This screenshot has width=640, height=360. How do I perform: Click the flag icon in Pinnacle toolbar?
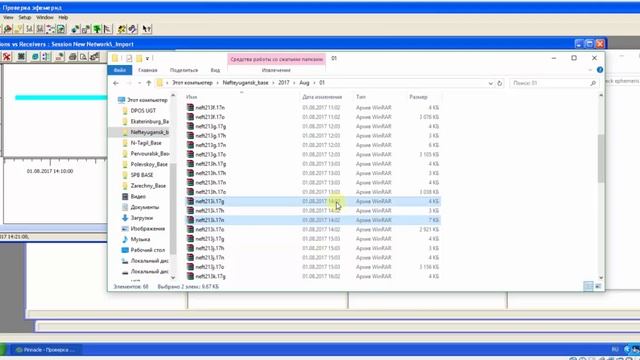click(x=108, y=29)
